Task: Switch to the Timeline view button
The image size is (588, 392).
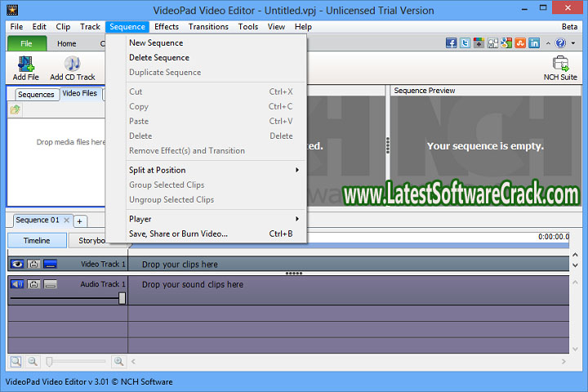Action: [36, 240]
